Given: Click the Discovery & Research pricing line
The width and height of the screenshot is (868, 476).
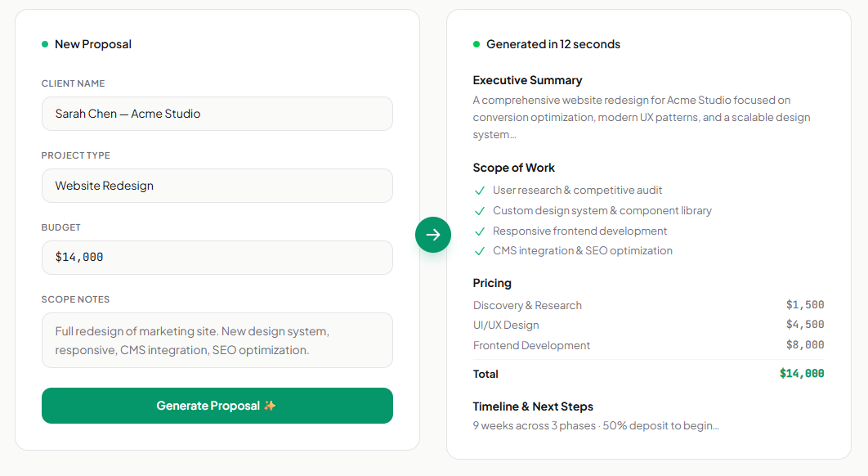Looking at the screenshot, I should pyautogui.click(x=527, y=304).
